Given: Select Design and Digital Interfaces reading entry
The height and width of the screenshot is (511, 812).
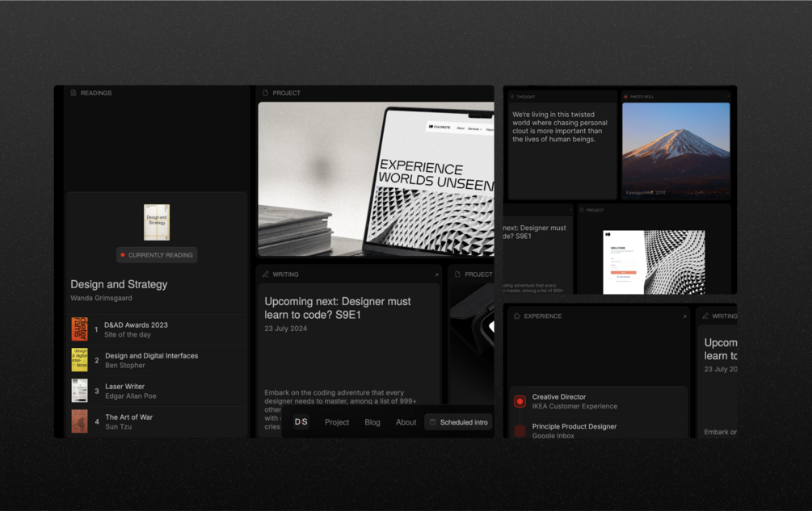Looking at the screenshot, I should pos(157,360).
